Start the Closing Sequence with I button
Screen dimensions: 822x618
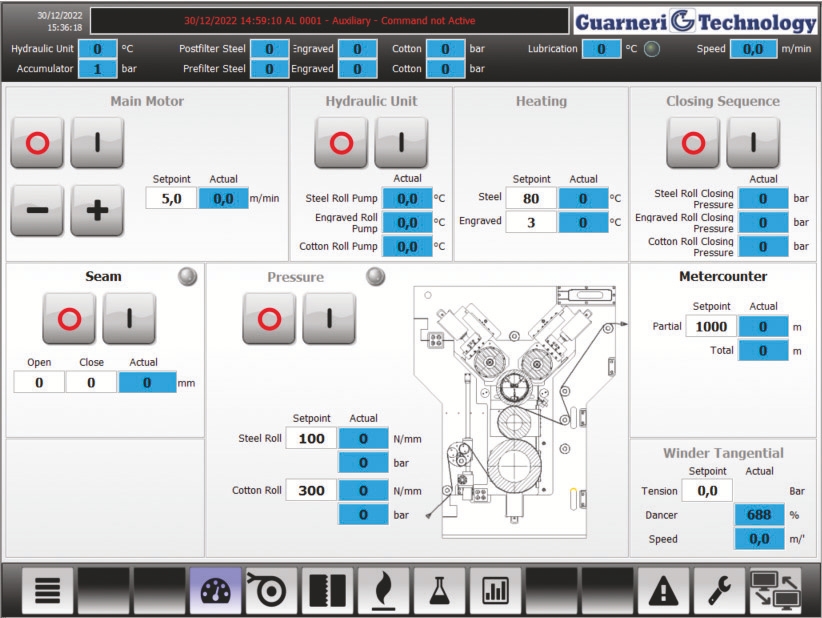(x=752, y=143)
